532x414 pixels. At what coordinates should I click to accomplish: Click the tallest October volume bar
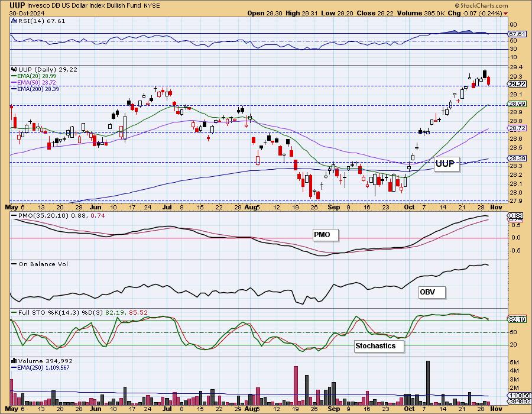click(427, 383)
